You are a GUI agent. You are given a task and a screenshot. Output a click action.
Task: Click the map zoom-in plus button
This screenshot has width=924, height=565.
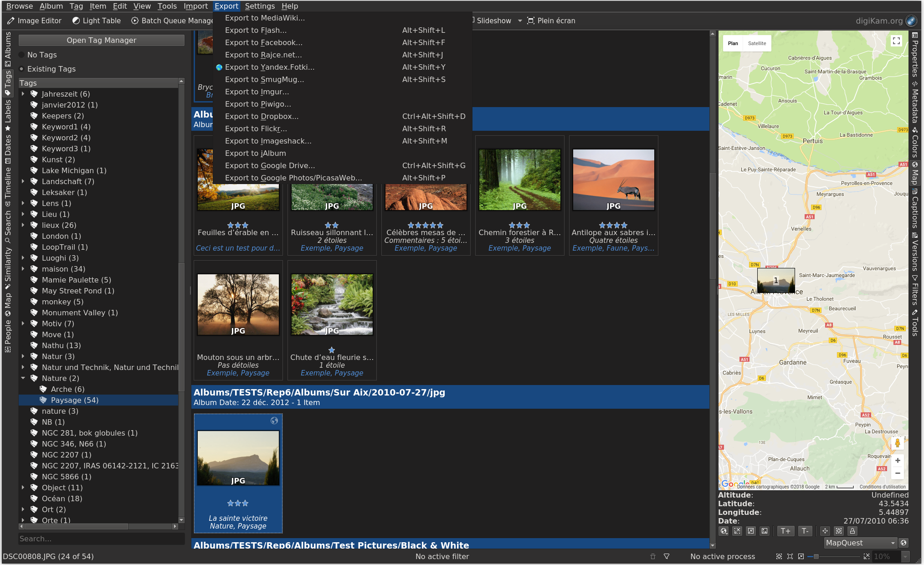point(897,461)
